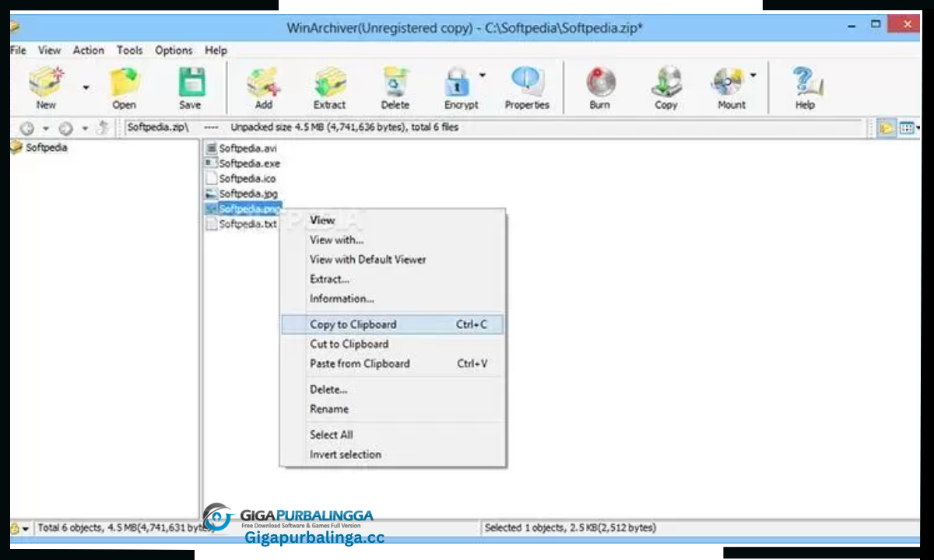Click the Forward navigation arrow

click(x=66, y=128)
